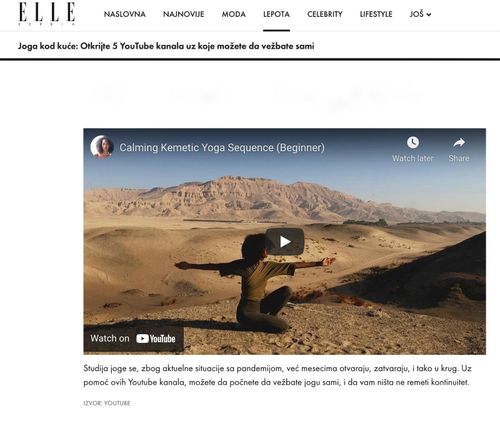
Task: Click the video title Calming Kemetic Yoga Sequence
Action: (222, 147)
